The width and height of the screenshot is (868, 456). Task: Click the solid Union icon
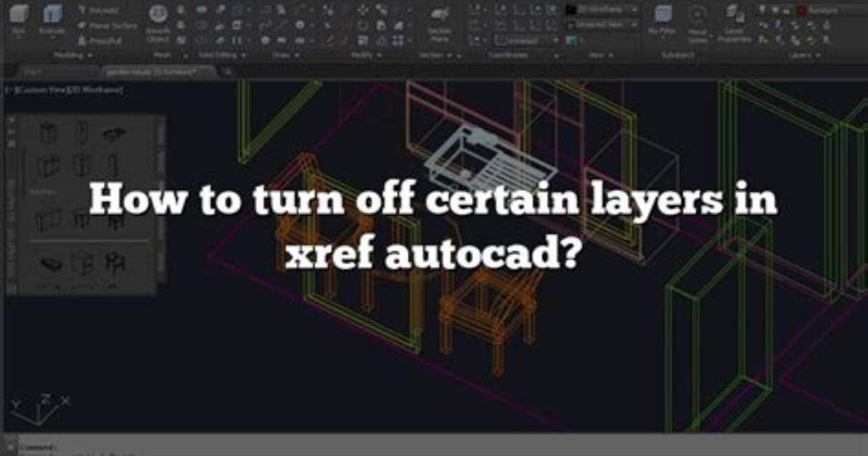point(202,10)
